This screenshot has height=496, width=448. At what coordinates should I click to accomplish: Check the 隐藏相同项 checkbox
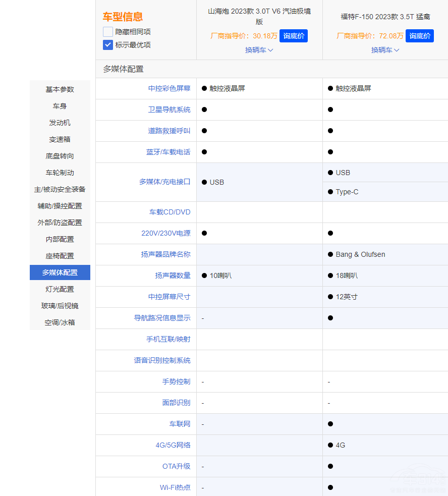point(108,32)
